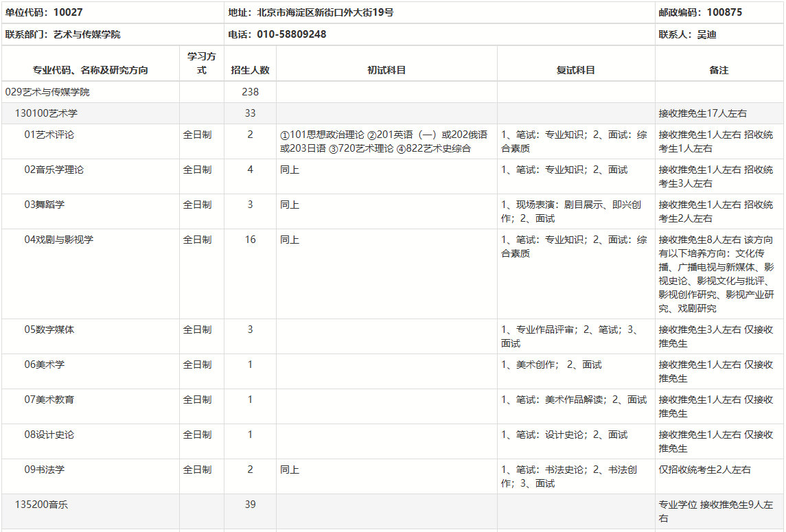Choose the 08设计史论 direction entry
The width and height of the screenshot is (786, 532).
click(49, 435)
